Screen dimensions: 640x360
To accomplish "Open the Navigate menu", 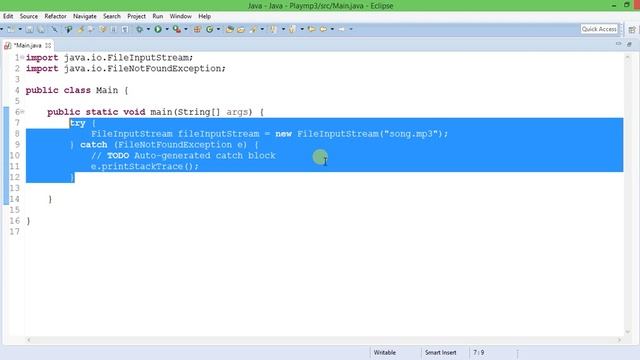I will click(85, 16).
